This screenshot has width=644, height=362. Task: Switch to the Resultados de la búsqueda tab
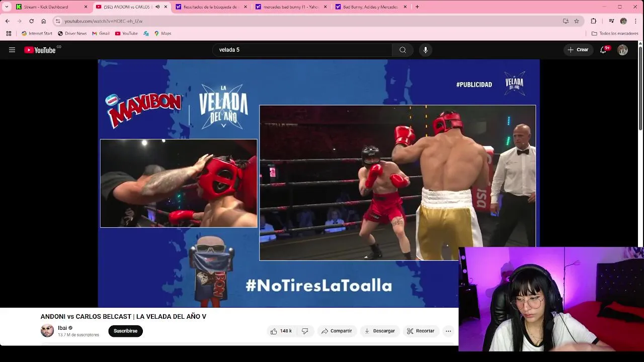[211, 7]
